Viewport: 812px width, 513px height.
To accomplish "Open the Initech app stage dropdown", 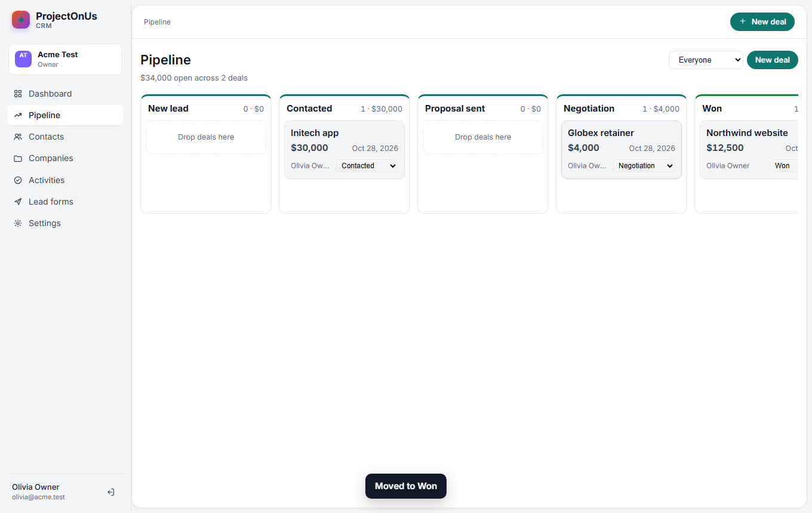I will (x=367, y=166).
